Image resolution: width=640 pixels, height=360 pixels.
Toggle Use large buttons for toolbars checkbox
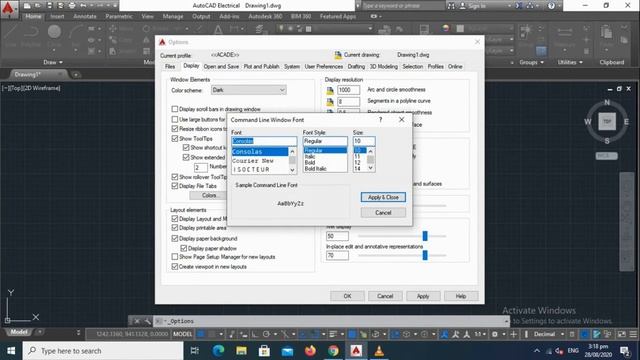click(x=175, y=119)
